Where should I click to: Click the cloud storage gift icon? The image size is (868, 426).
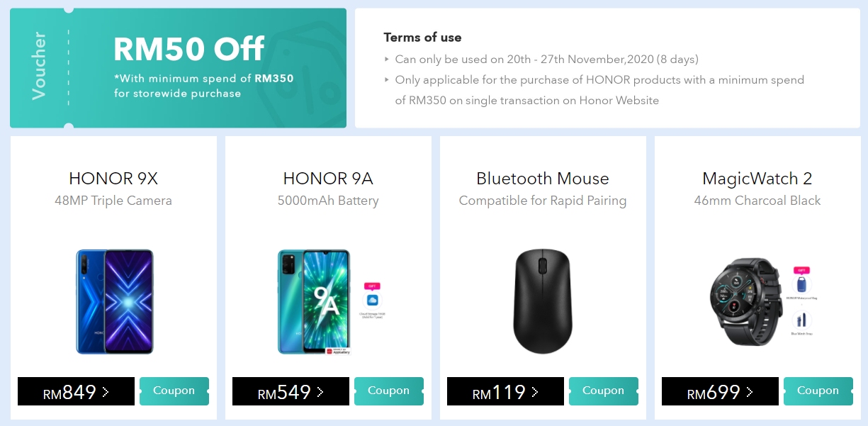pyautogui.click(x=372, y=300)
